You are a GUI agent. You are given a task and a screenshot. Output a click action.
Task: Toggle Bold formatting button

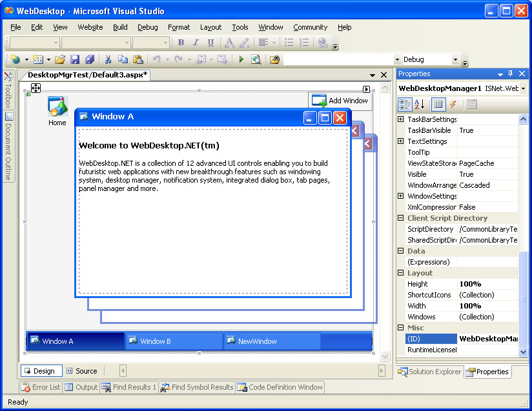pyautogui.click(x=181, y=43)
